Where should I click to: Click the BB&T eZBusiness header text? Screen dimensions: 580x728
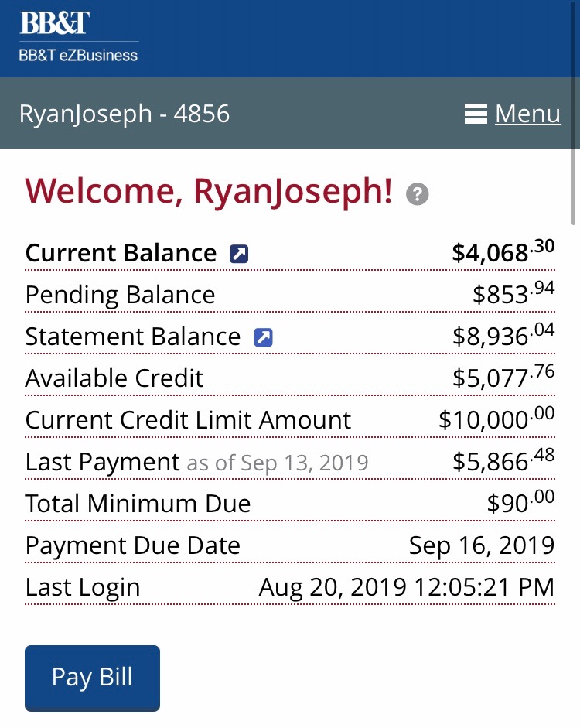tap(78, 56)
